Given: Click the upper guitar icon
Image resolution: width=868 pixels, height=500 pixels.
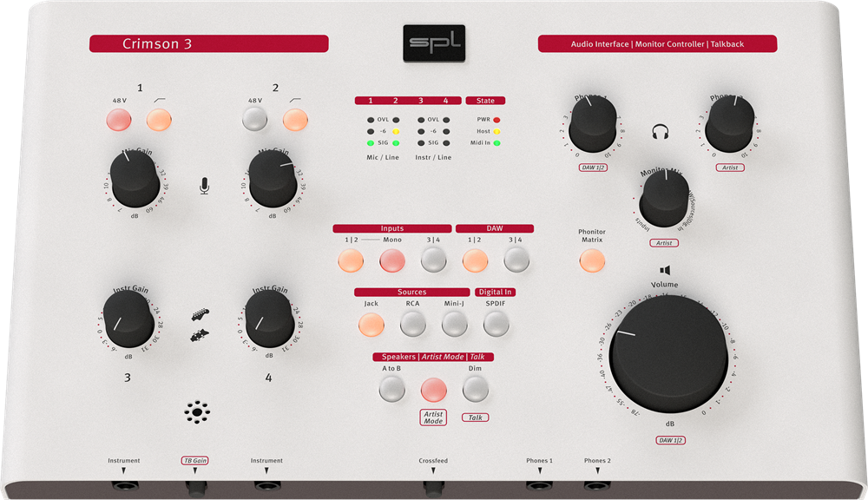Looking at the screenshot, I should (x=201, y=315).
